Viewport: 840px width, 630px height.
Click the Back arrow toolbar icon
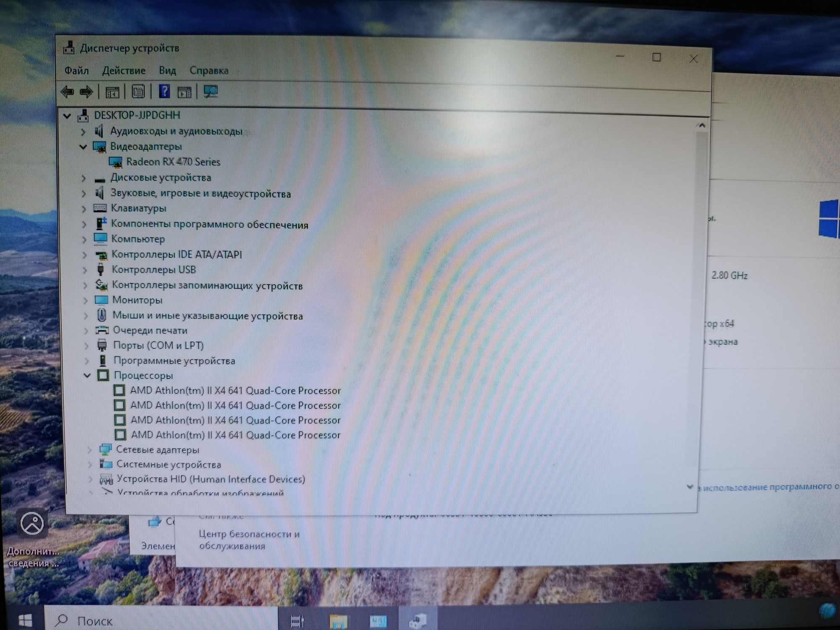click(x=67, y=92)
